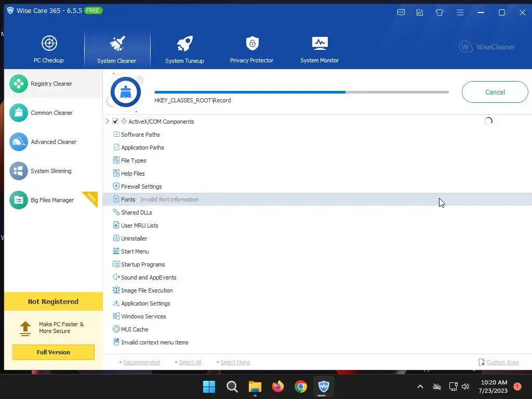Open the PC Checkup radar icon
532x399 pixels.
pyautogui.click(x=49, y=44)
